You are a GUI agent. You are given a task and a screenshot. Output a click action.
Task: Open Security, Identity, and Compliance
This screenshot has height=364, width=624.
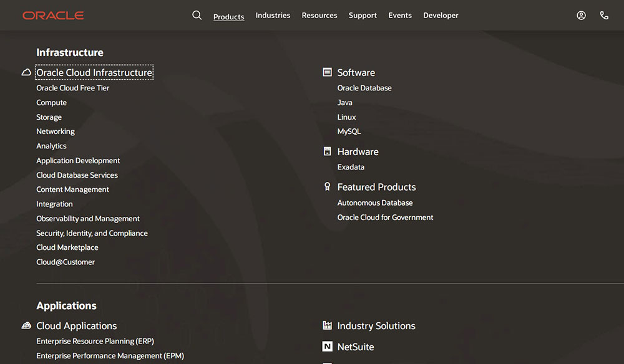(x=92, y=233)
